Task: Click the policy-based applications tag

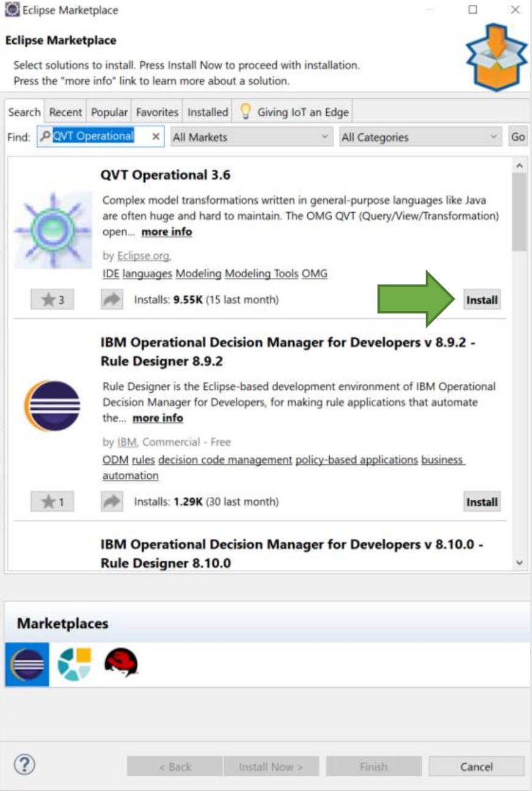Action: coord(357,460)
